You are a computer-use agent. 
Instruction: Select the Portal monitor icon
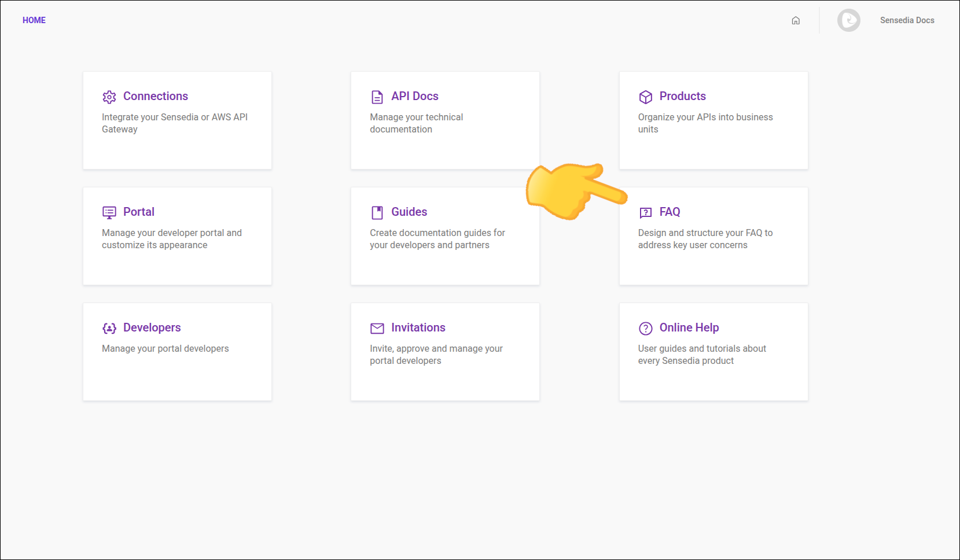[x=109, y=212]
